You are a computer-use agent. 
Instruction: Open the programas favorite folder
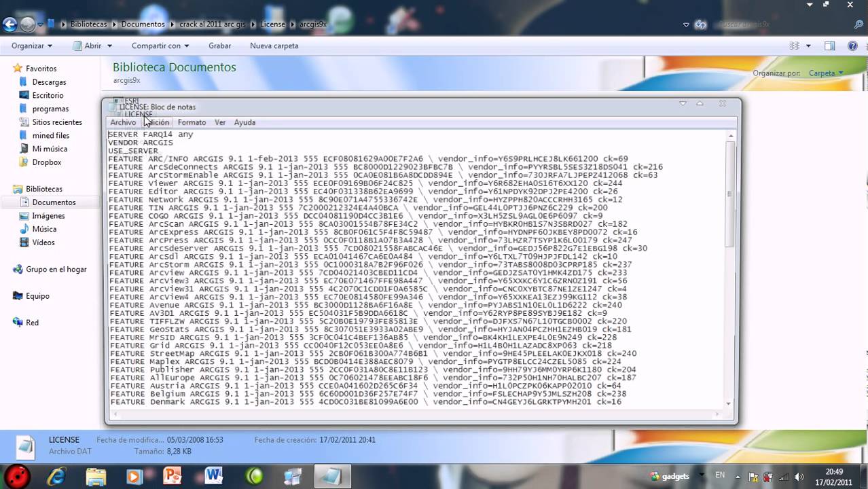tap(50, 109)
